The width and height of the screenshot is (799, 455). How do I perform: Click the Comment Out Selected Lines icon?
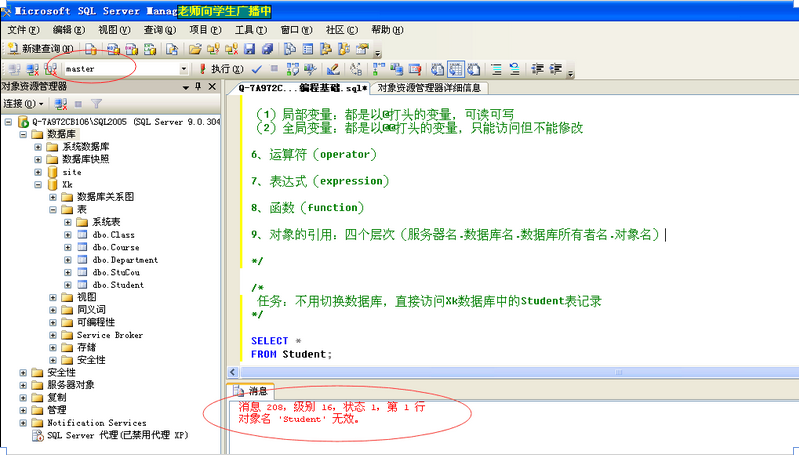(x=496, y=69)
